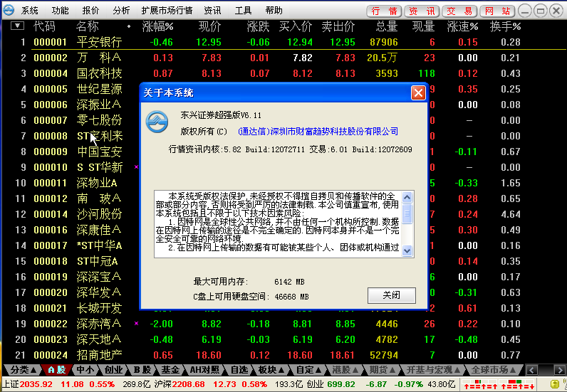Image resolution: width=567 pixels, height=392 pixels.
Task: Open the 分析 menu
Action: pos(121,11)
